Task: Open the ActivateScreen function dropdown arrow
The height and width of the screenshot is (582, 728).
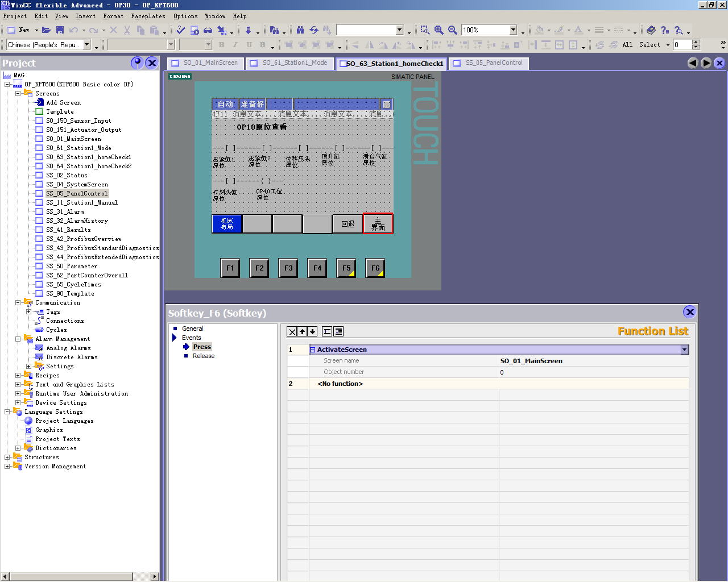Action: (684, 350)
